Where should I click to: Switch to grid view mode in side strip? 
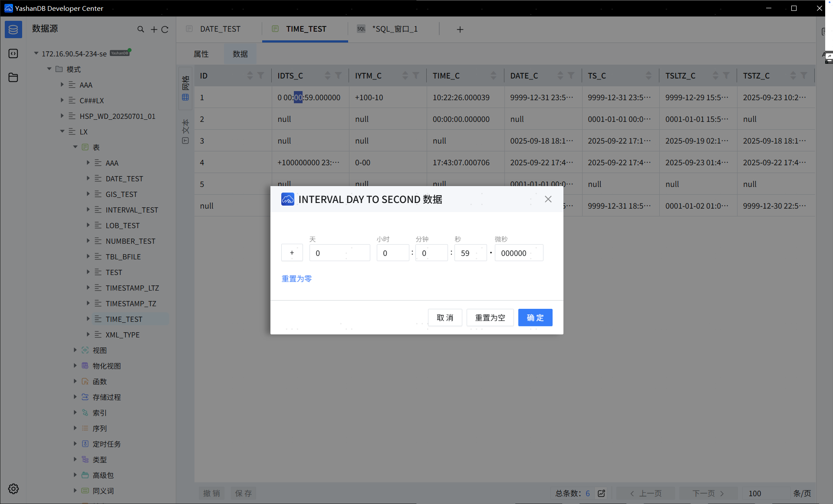click(x=185, y=89)
